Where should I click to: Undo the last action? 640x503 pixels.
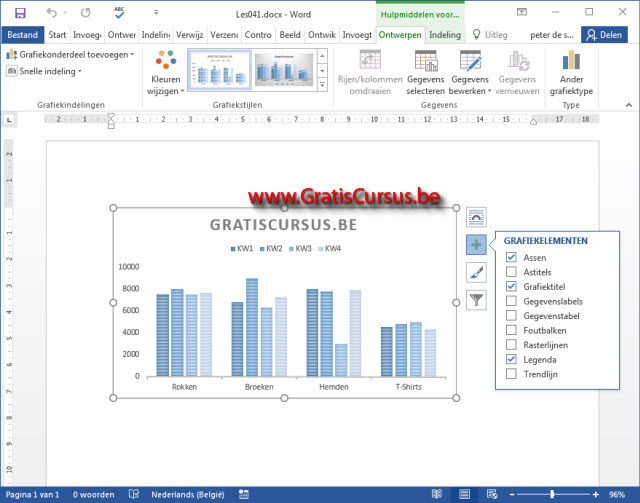coord(51,13)
